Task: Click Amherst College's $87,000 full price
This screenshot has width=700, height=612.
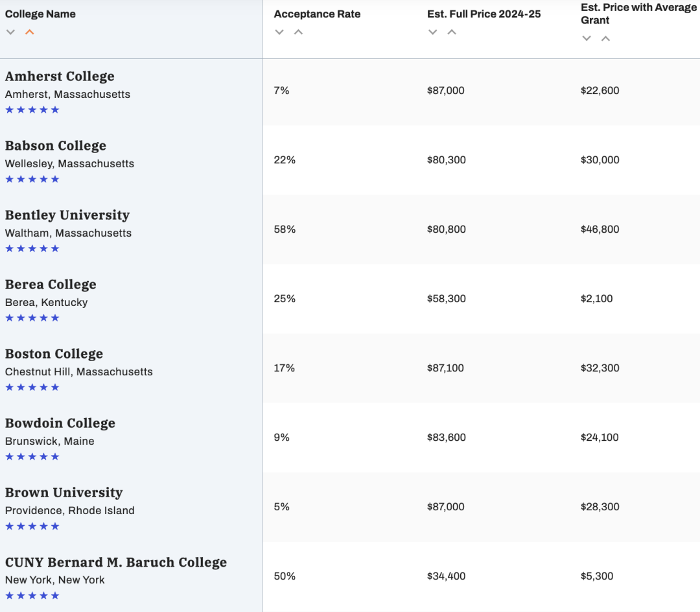Action: pos(446,91)
